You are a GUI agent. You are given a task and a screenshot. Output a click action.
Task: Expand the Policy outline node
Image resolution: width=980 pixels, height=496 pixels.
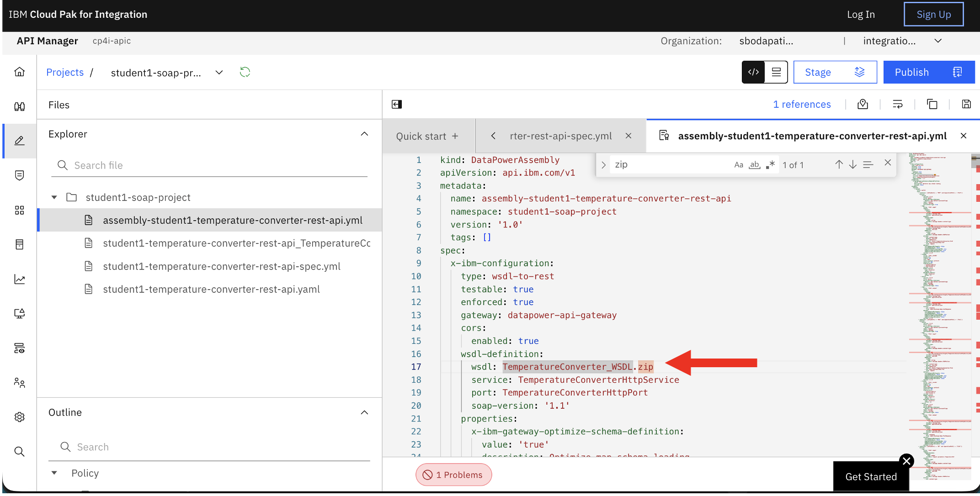(54, 473)
